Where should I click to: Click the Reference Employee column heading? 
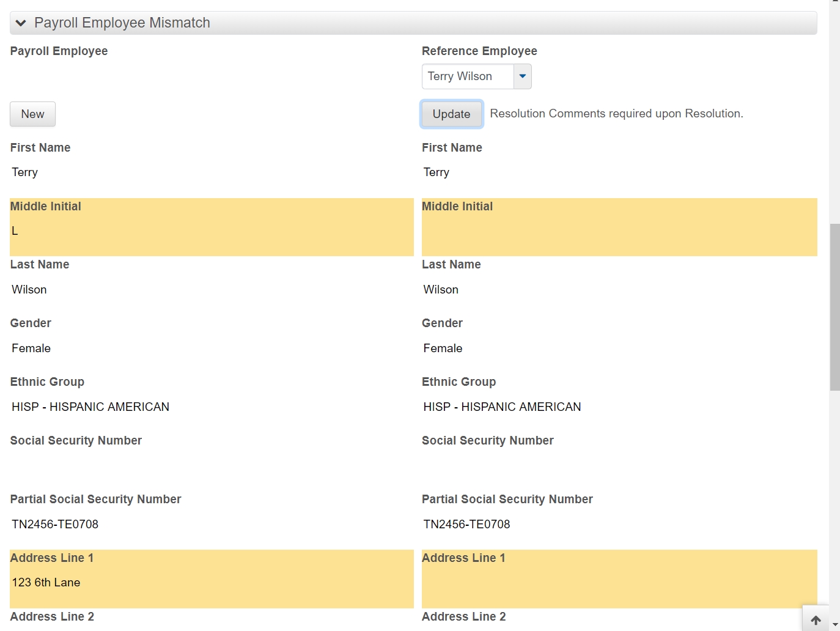pos(479,51)
